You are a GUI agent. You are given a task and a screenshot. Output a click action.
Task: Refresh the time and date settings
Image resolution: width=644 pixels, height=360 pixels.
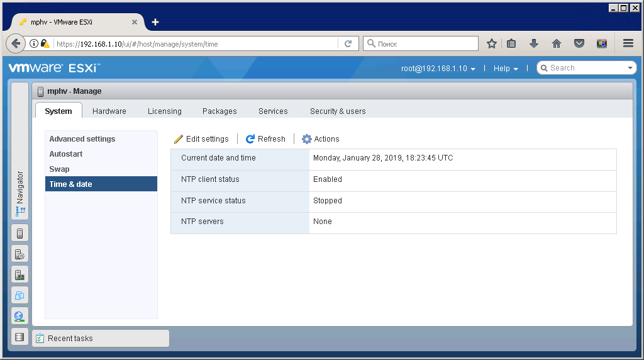pyautogui.click(x=265, y=139)
